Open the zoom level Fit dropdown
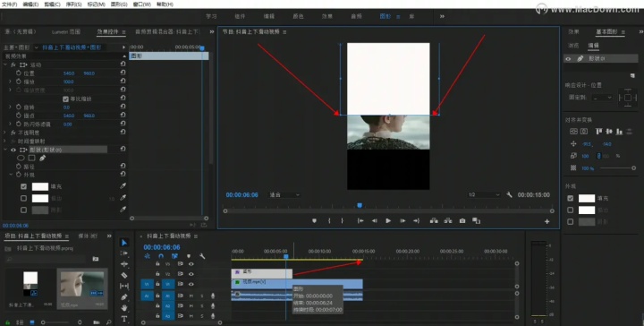Screen dimensions: 644x326 tap(284, 195)
